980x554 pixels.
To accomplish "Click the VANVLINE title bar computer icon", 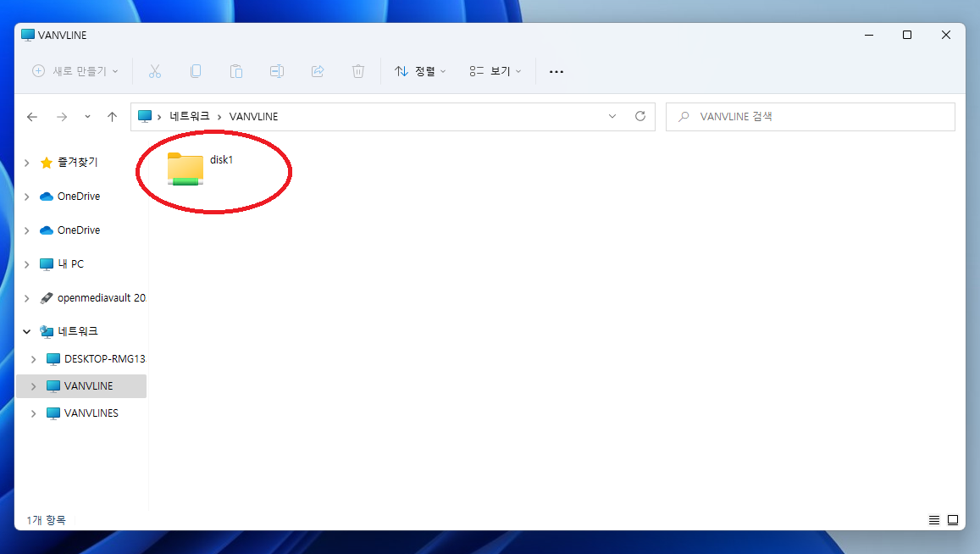I will coord(27,35).
